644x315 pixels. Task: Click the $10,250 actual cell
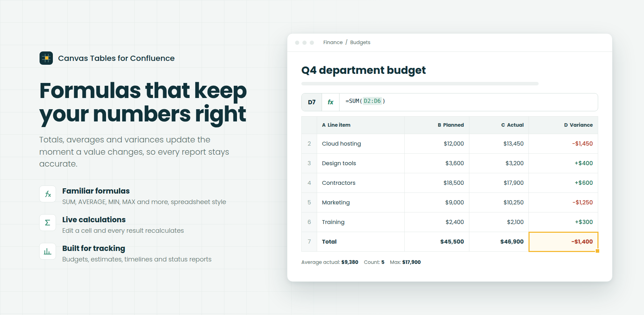point(499,202)
